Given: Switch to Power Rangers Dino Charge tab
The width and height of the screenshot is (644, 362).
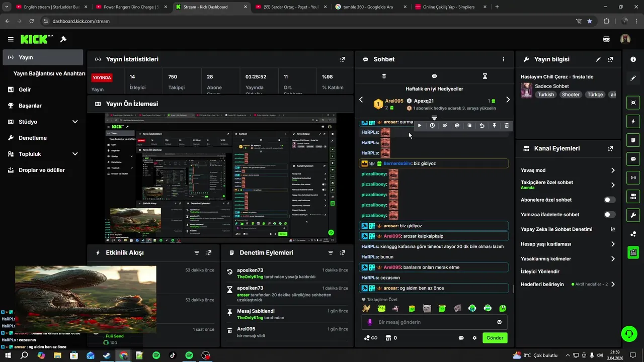Looking at the screenshot, I should click(x=131, y=7).
